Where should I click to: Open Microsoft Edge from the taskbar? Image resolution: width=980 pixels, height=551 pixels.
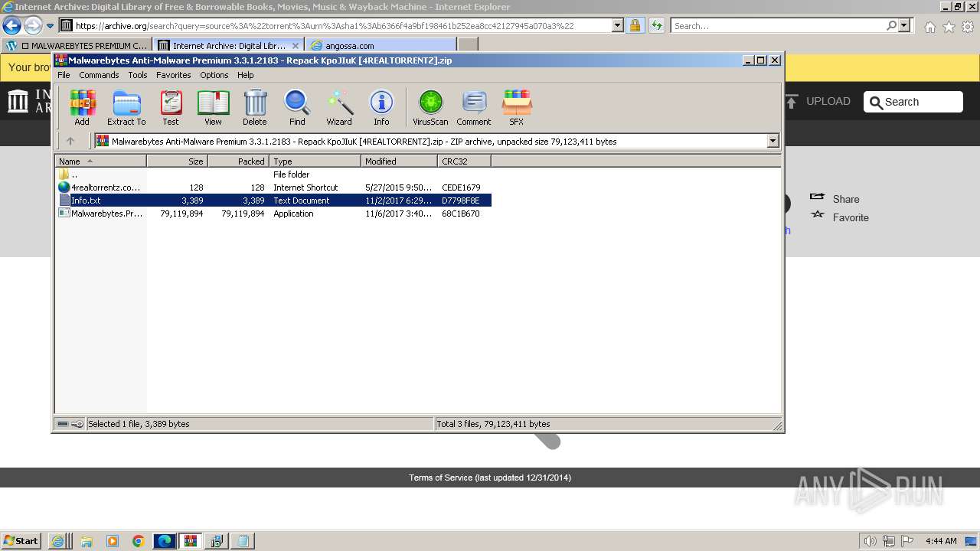165,541
